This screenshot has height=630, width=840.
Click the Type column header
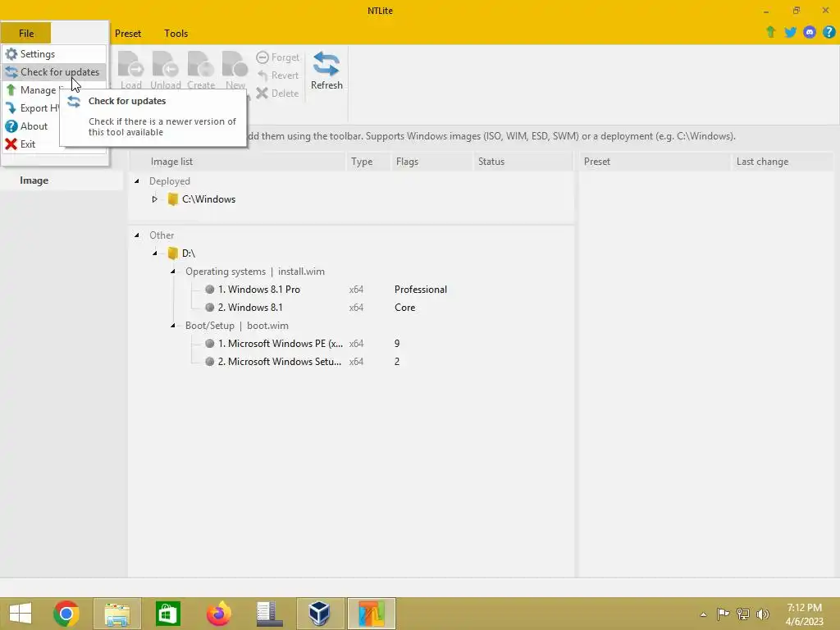(368, 162)
